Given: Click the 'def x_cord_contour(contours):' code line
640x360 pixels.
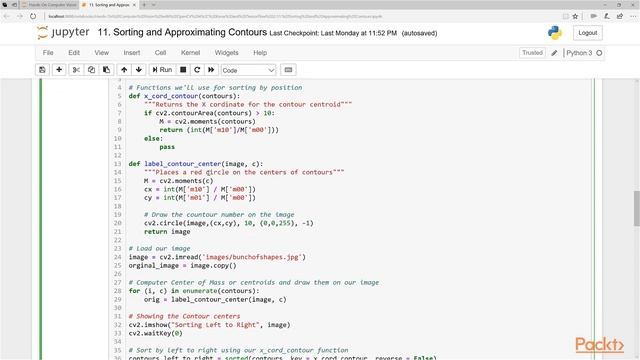Looking at the screenshot, I should 184,96.
